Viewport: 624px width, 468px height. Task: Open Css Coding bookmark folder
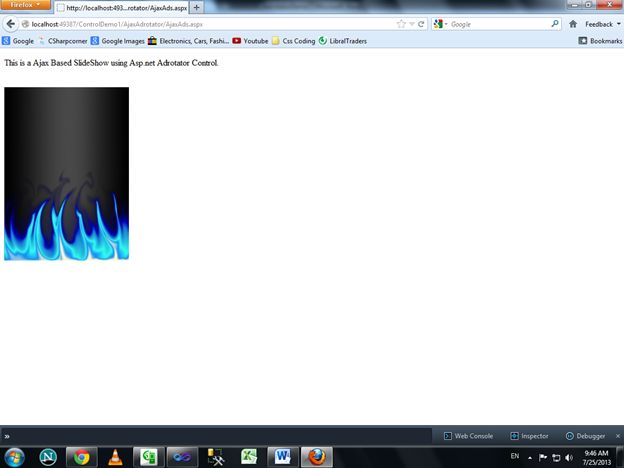pyautogui.click(x=293, y=41)
